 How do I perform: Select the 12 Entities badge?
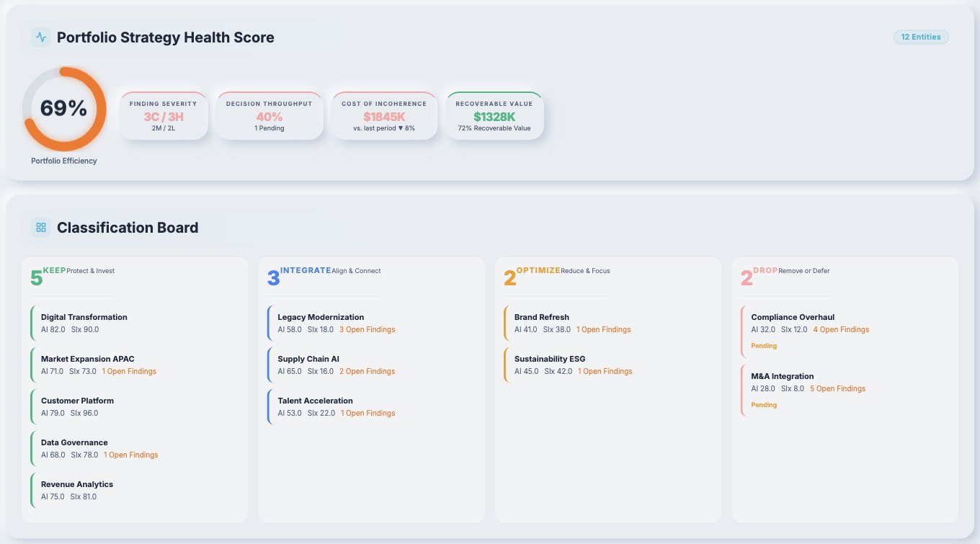(x=921, y=37)
